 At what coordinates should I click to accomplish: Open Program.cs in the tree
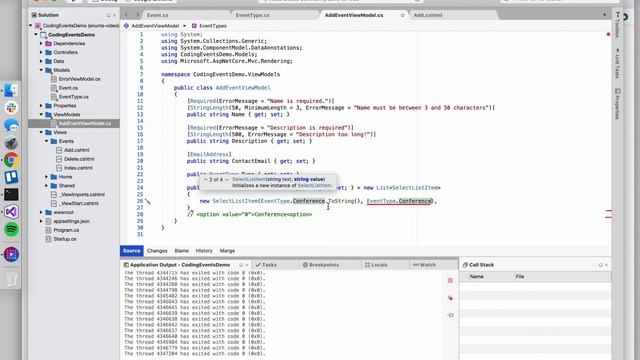66,230
